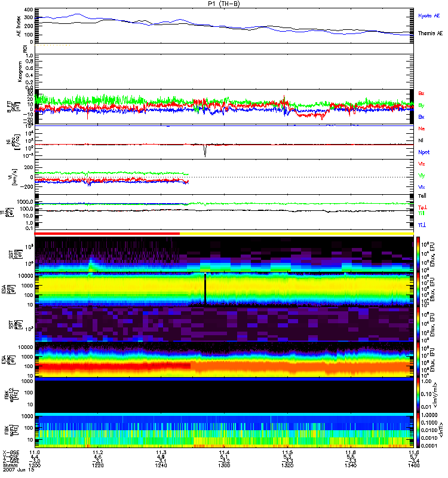Click the green By legend label
The height and width of the screenshot is (478, 448).
pos(421,106)
